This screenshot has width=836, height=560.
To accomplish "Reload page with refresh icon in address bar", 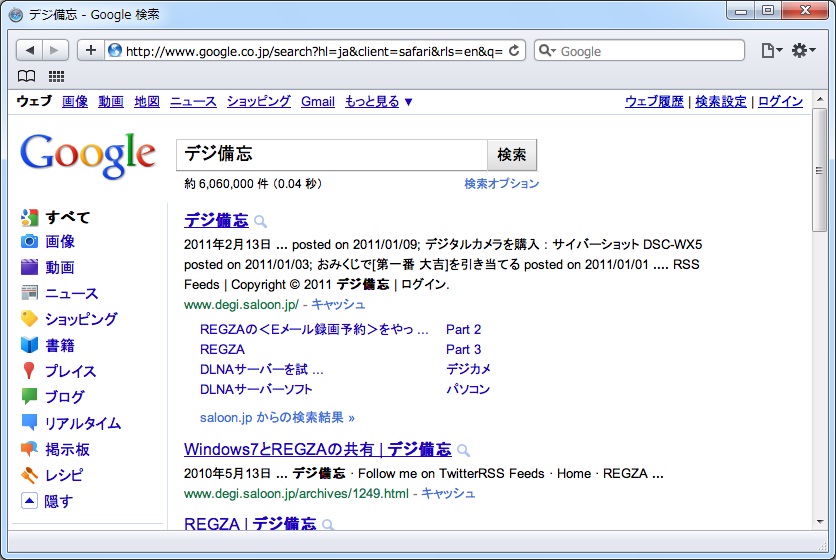I will click(x=514, y=51).
